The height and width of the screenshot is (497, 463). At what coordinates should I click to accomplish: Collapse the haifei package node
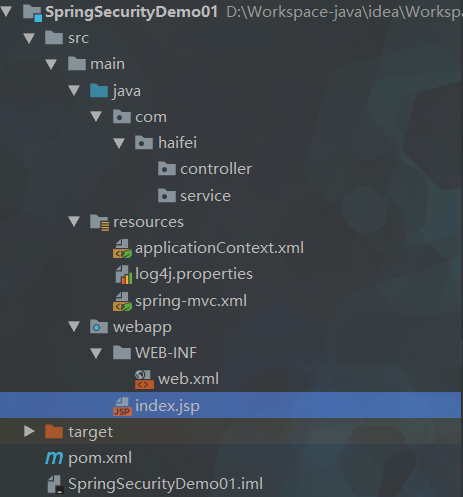click(x=119, y=143)
